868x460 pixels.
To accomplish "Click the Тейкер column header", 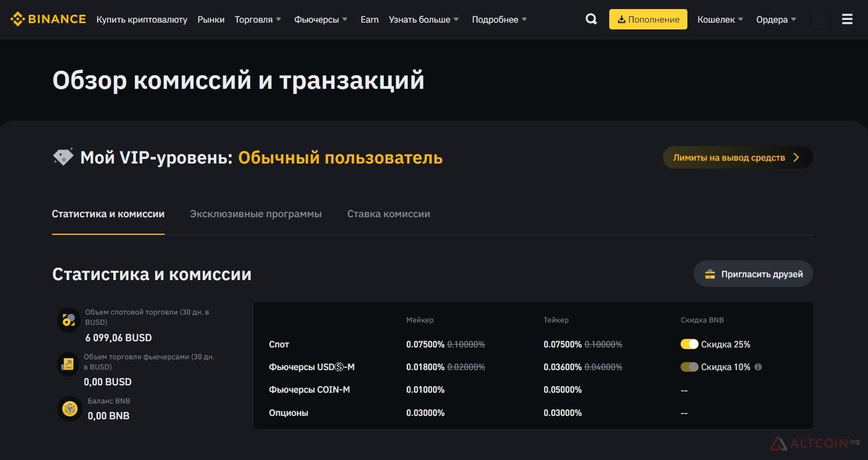I will tap(556, 320).
